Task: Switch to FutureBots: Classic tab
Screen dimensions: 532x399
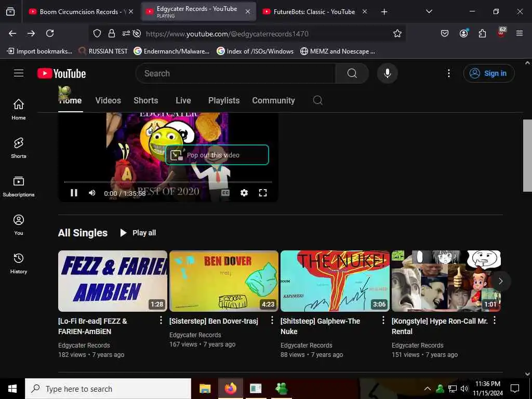Action: click(314, 11)
